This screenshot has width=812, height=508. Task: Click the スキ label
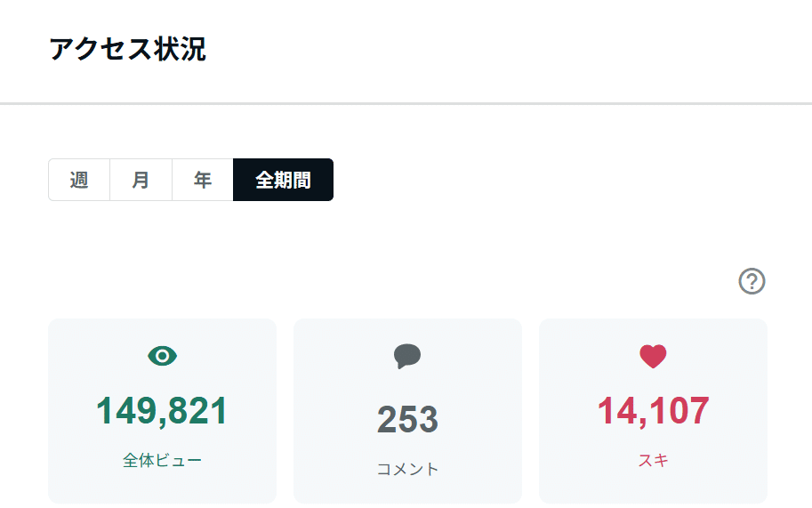click(x=653, y=461)
